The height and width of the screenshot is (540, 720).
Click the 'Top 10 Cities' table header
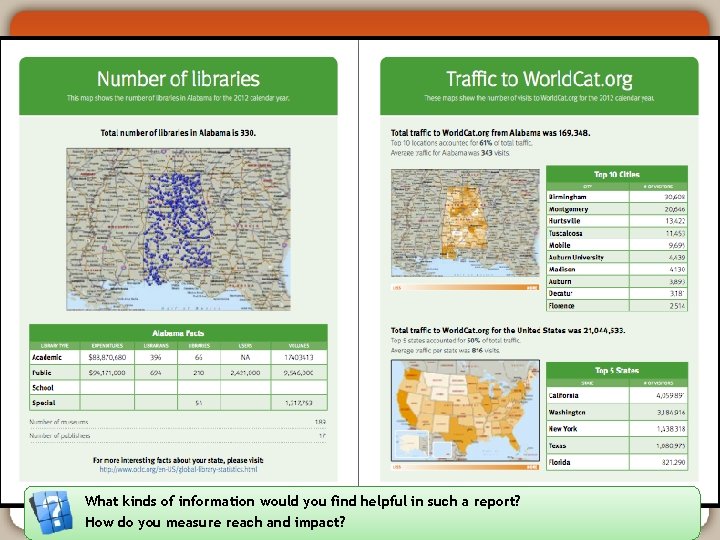[x=617, y=174]
